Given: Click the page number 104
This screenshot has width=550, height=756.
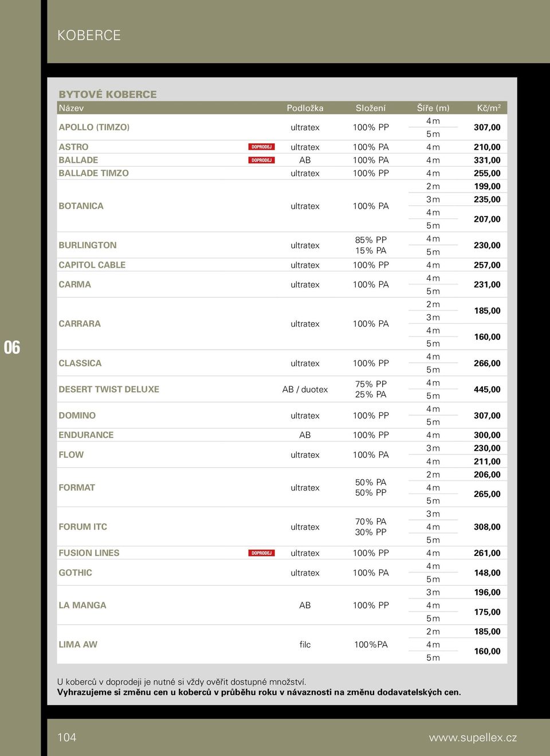Looking at the screenshot, I should point(66,738).
